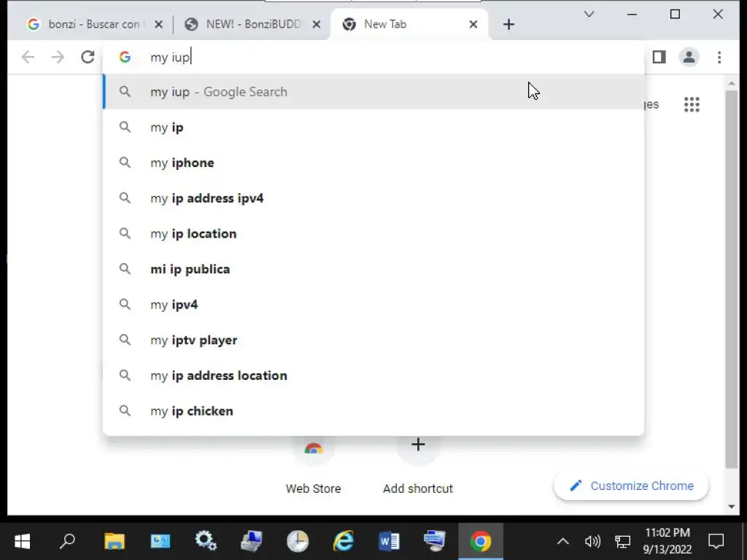The width and height of the screenshot is (747, 560).
Task: Pick 'my ip location' suggestion
Action: (373, 234)
